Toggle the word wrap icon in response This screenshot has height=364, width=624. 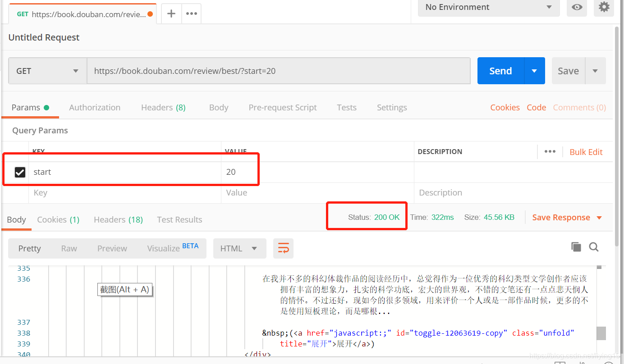point(283,248)
